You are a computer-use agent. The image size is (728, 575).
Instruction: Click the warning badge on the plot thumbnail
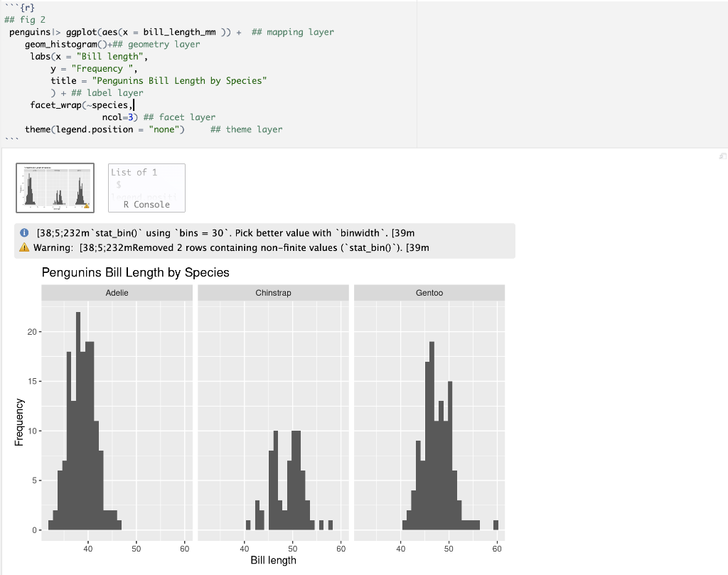click(x=88, y=207)
